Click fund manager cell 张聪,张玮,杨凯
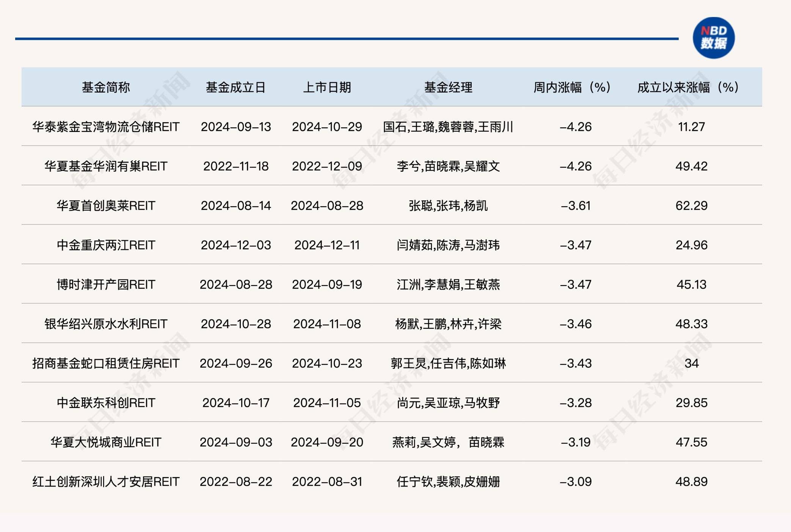The width and height of the screenshot is (791, 532). coord(448,206)
